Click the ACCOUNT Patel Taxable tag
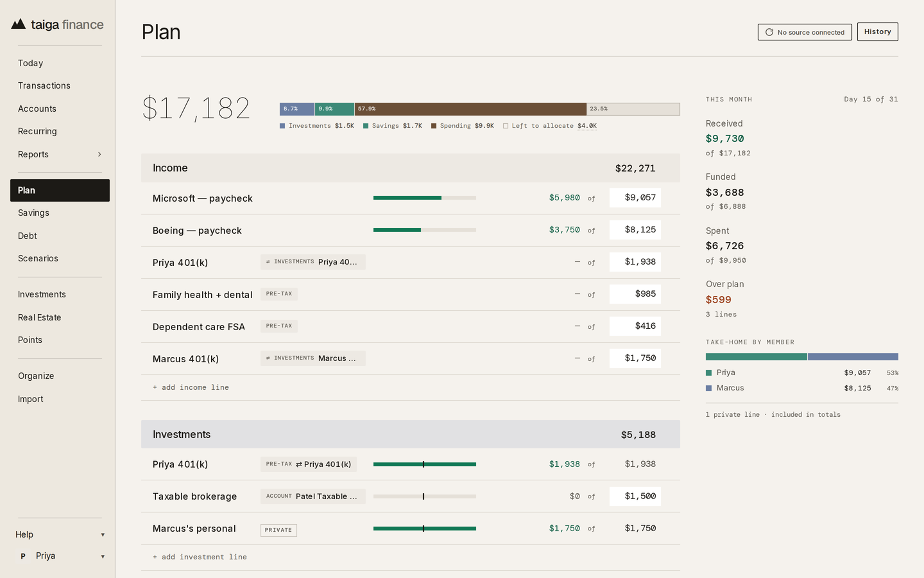 click(x=313, y=496)
